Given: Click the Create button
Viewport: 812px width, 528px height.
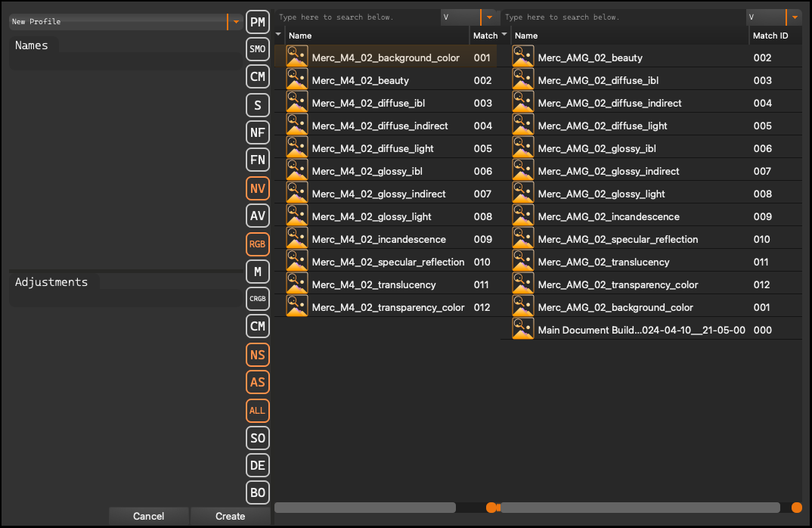Looking at the screenshot, I should pos(231,516).
